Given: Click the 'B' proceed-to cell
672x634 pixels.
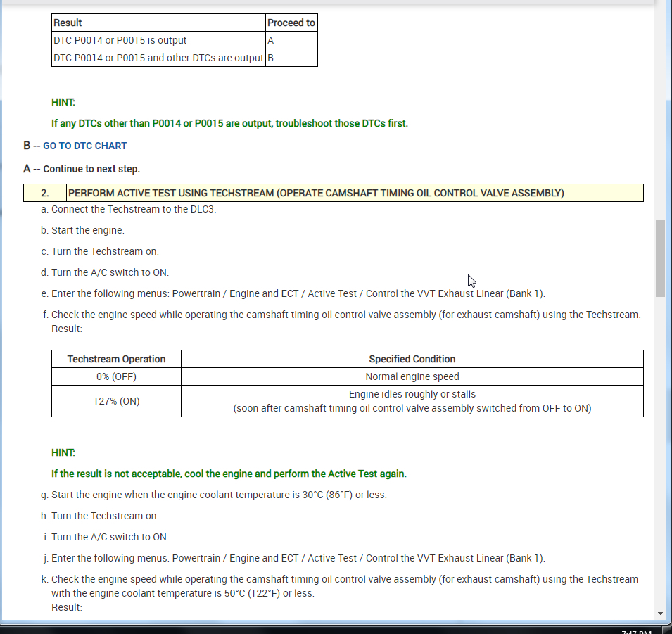Looking at the screenshot, I should pos(291,58).
